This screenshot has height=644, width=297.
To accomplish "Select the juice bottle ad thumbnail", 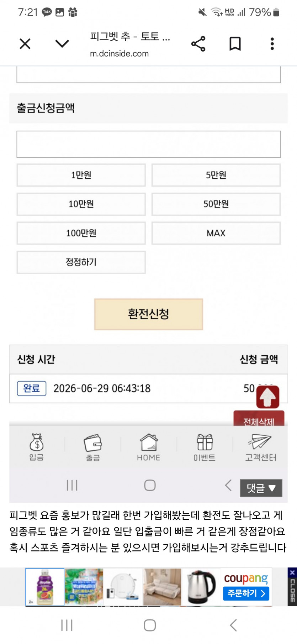I will point(45,587).
